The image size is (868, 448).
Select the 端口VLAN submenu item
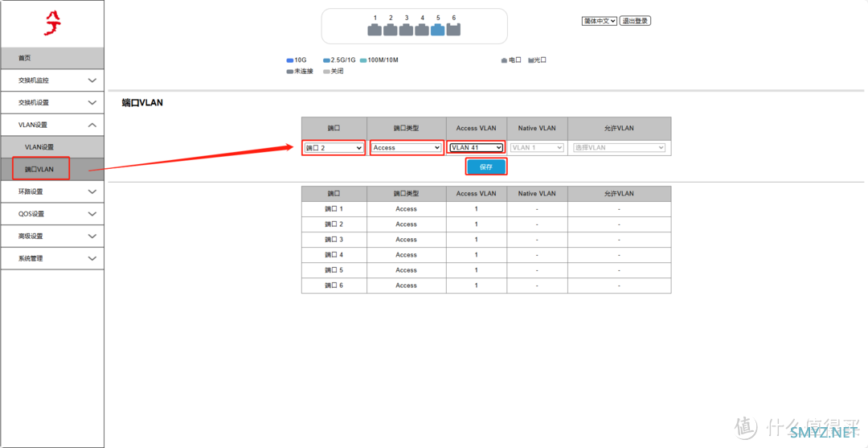[52, 170]
